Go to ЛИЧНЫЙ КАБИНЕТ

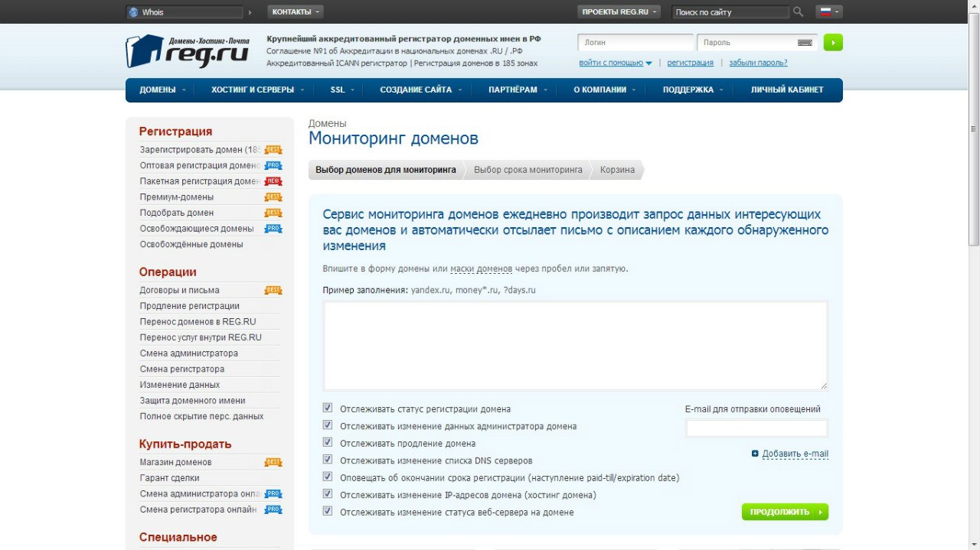point(787,89)
